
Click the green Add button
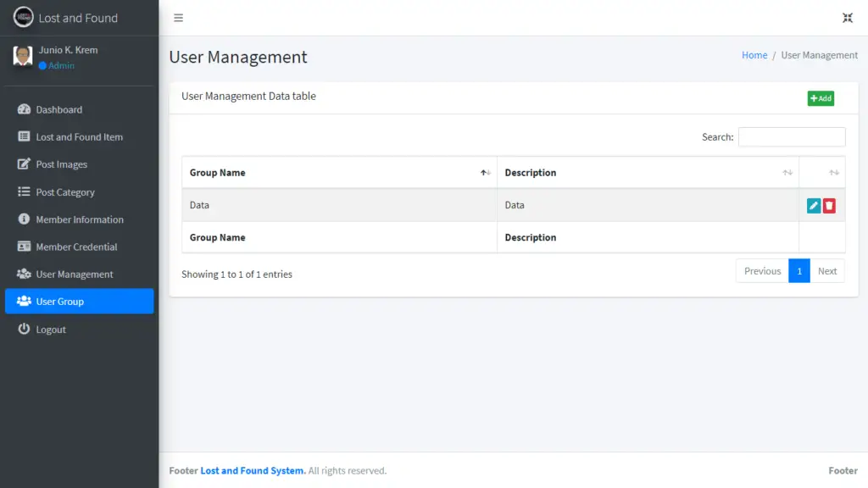pyautogui.click(x=820, y=98)
